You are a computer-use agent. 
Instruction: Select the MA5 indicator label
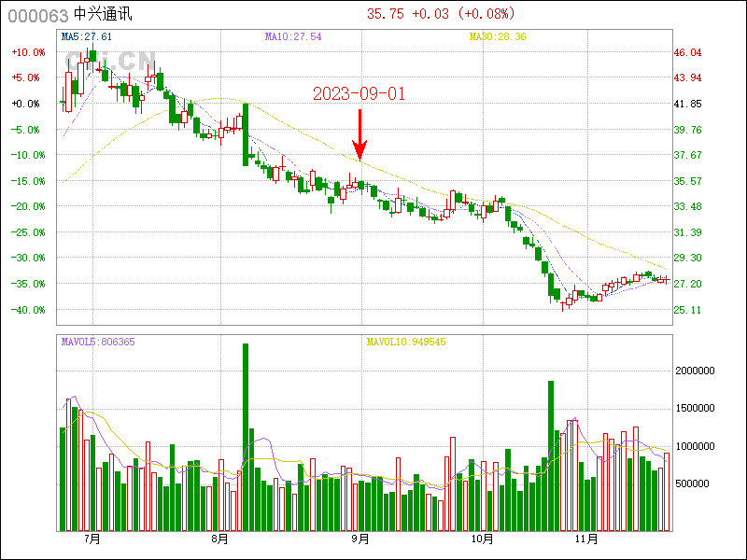pos(86,36)
